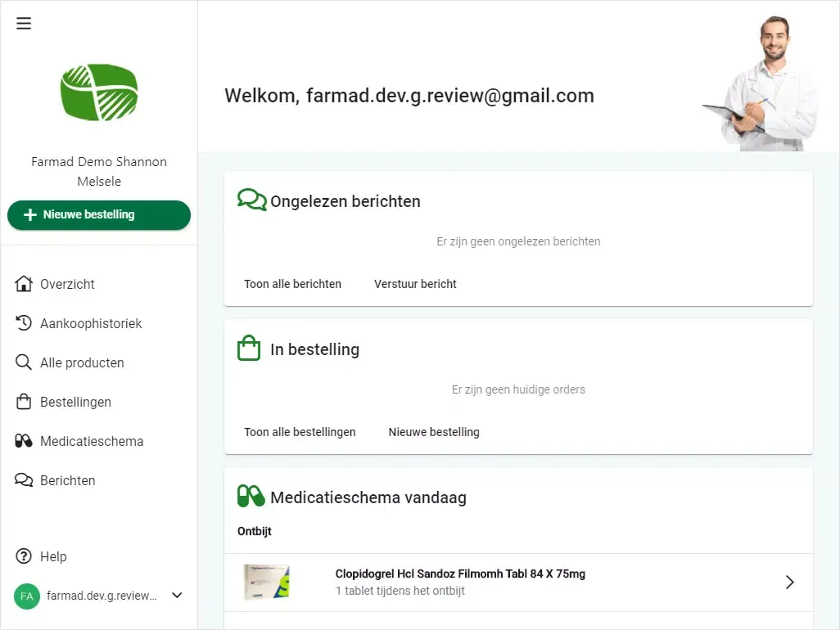840x630 pixels.
Task: Click the Overzicht home icon
Action: pos(24,284)
